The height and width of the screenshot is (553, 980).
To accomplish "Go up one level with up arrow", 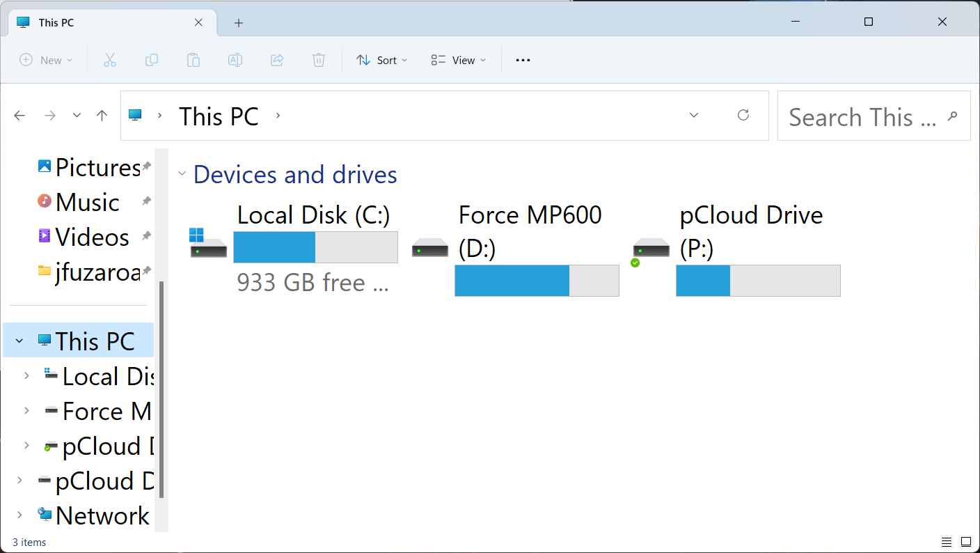I will [102, 116].
